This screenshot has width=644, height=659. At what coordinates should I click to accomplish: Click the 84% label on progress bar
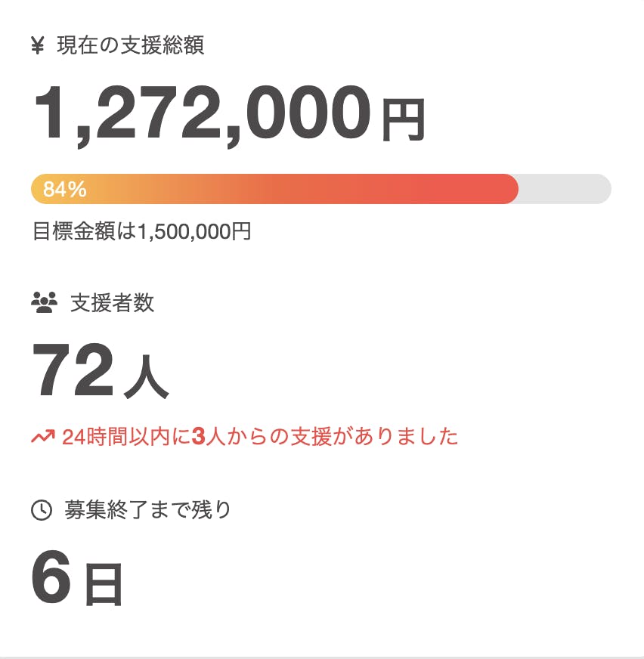[x=64, y=190]
